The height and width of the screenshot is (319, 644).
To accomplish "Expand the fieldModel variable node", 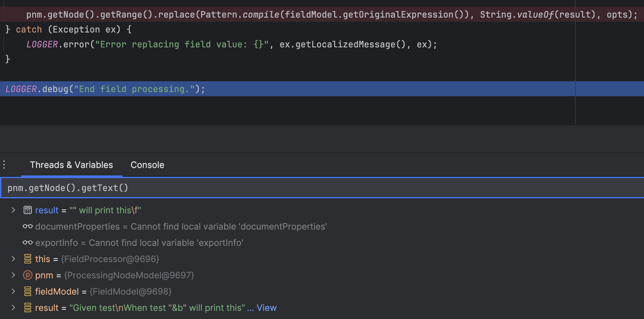I will tap(13, 292).
